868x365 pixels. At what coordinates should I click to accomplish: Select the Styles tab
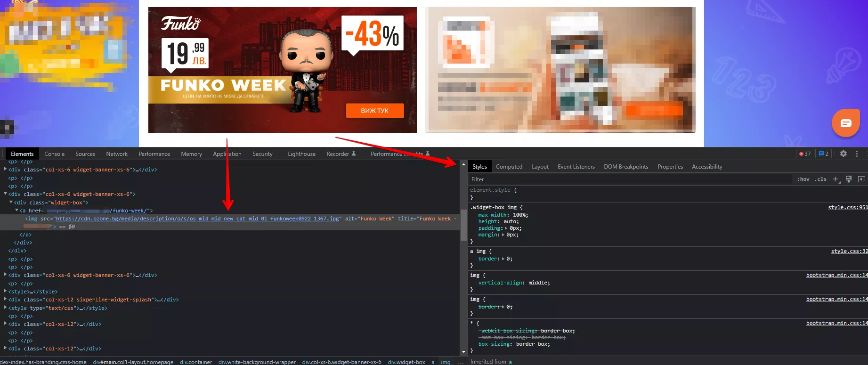point(479,167)
